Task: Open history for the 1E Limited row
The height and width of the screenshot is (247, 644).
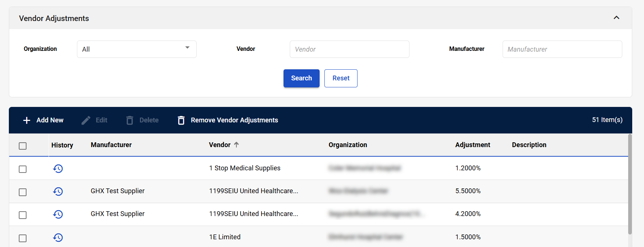Action: [x=58, y=237]
